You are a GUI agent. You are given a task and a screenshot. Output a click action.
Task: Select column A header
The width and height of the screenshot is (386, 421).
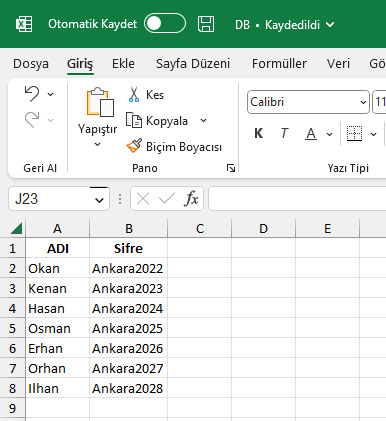[x=57, y=229]
